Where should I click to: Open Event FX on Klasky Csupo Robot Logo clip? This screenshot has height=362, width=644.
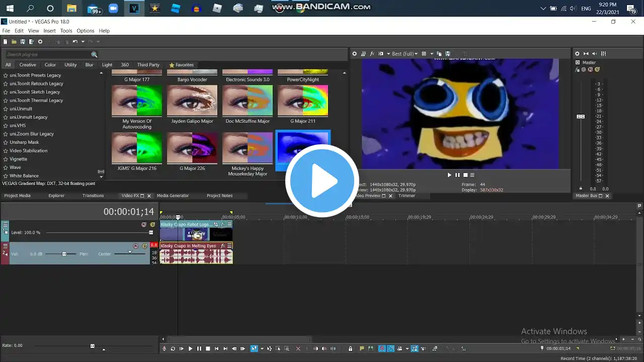[x=223, y=225]
